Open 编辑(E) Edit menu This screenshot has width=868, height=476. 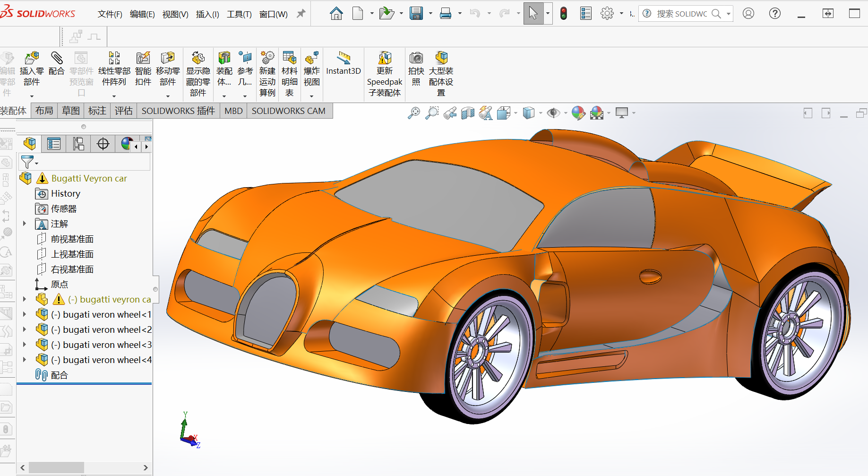(142, 14)
